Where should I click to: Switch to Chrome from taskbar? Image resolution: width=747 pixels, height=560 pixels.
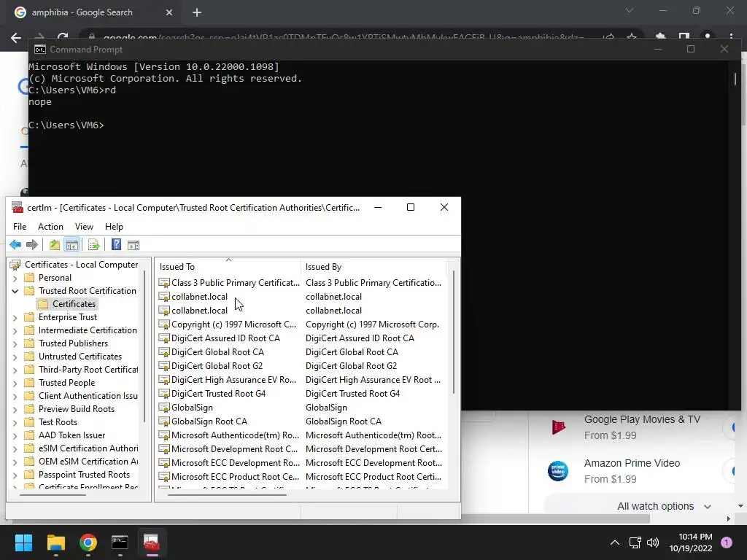88,542
